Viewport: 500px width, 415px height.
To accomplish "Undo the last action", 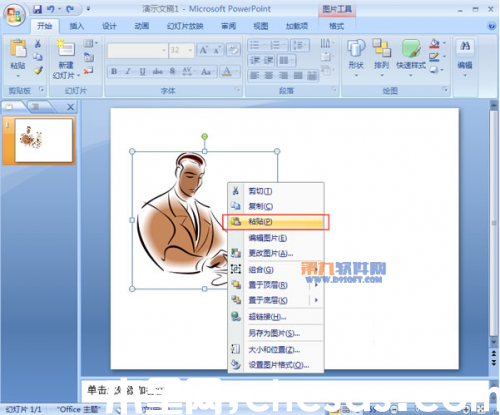I will point(51,9).
